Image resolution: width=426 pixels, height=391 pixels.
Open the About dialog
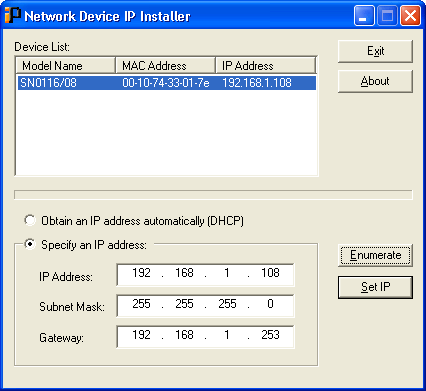point(375,81)
